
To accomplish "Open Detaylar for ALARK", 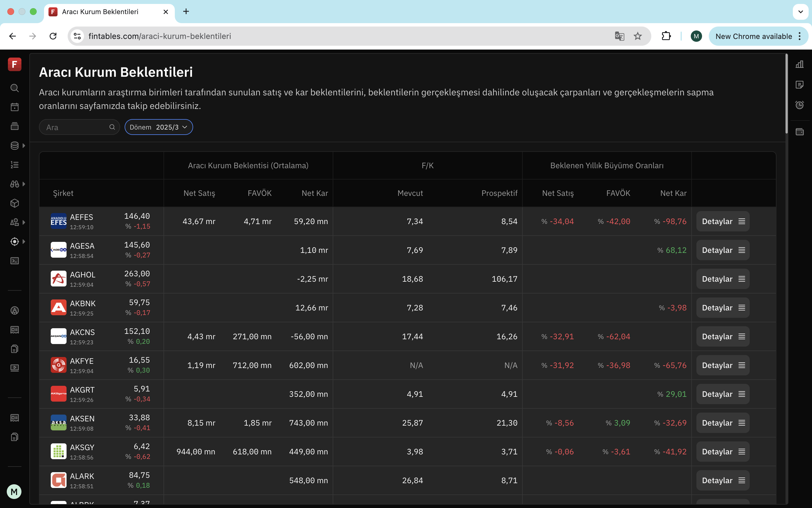I will pos(723,480).
